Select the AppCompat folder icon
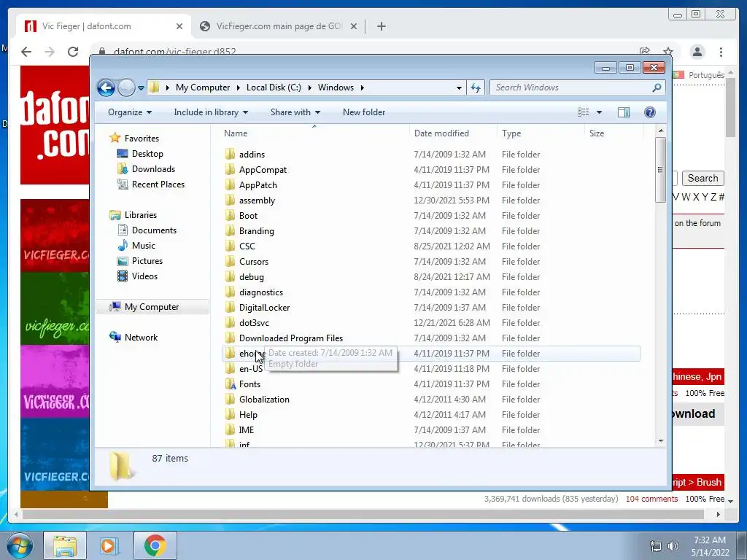The width and height of the screenshot is (747, 560). point(230,169)
